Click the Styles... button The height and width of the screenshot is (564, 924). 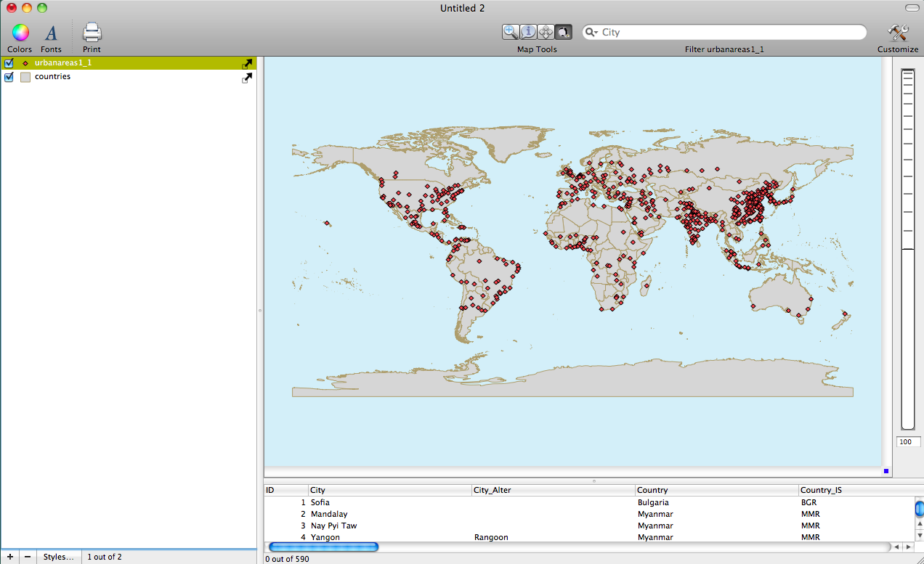point(58,557)
